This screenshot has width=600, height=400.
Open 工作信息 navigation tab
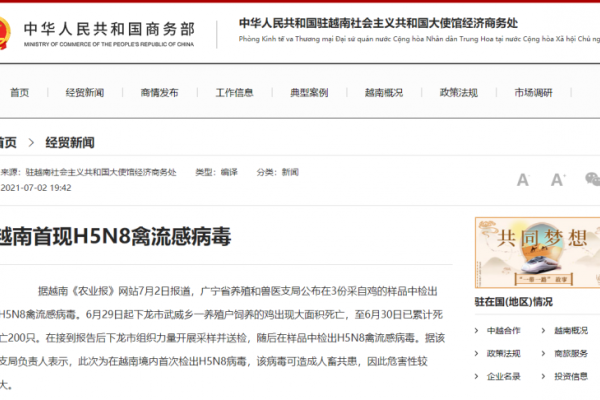[235, 93]
